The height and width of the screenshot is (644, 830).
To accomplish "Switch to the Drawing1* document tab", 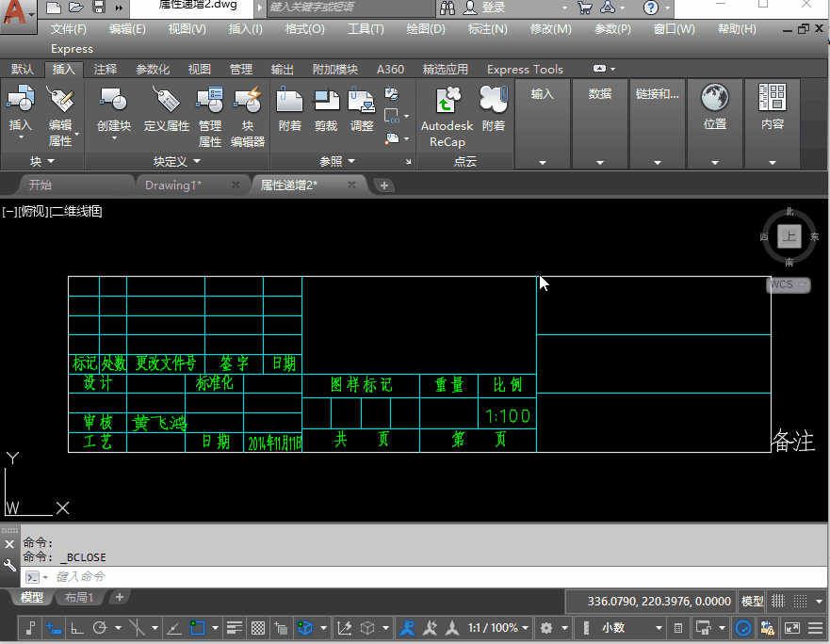I will (x=173, y=185).
